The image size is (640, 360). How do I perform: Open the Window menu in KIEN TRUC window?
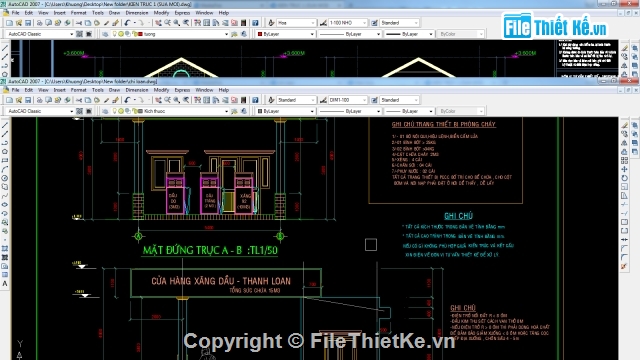click(204, 13)
